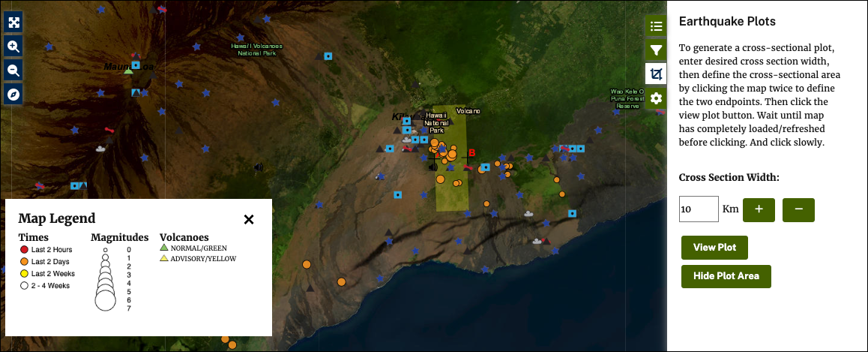Open the filter options icon
This screenshot has height=352, width=868.
coord(656,50)
